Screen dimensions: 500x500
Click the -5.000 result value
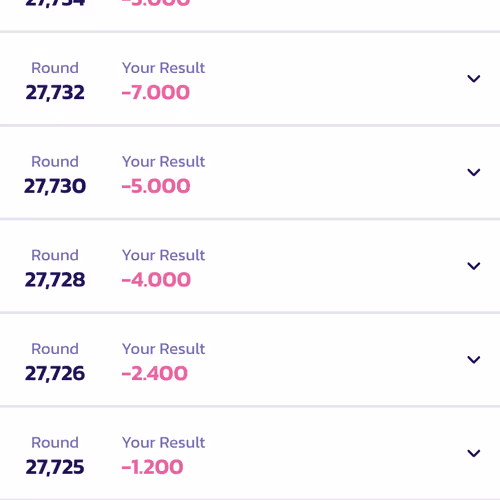[156, 186]
